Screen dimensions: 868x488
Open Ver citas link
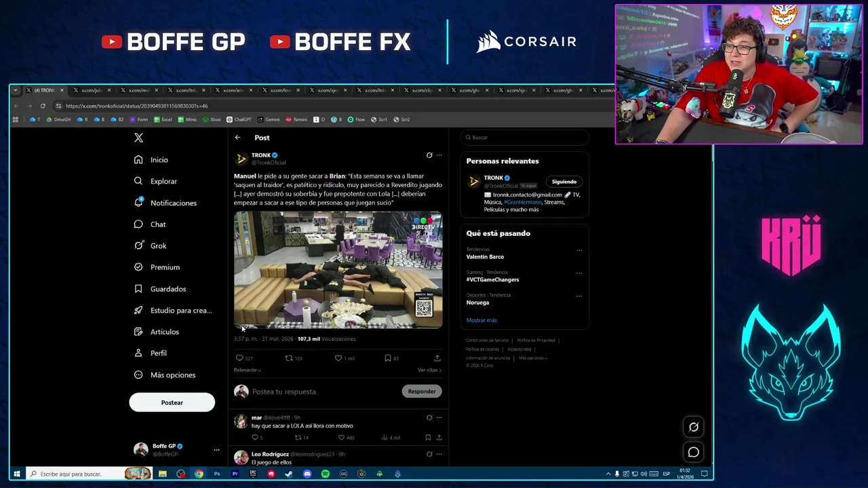coord(429,370)
